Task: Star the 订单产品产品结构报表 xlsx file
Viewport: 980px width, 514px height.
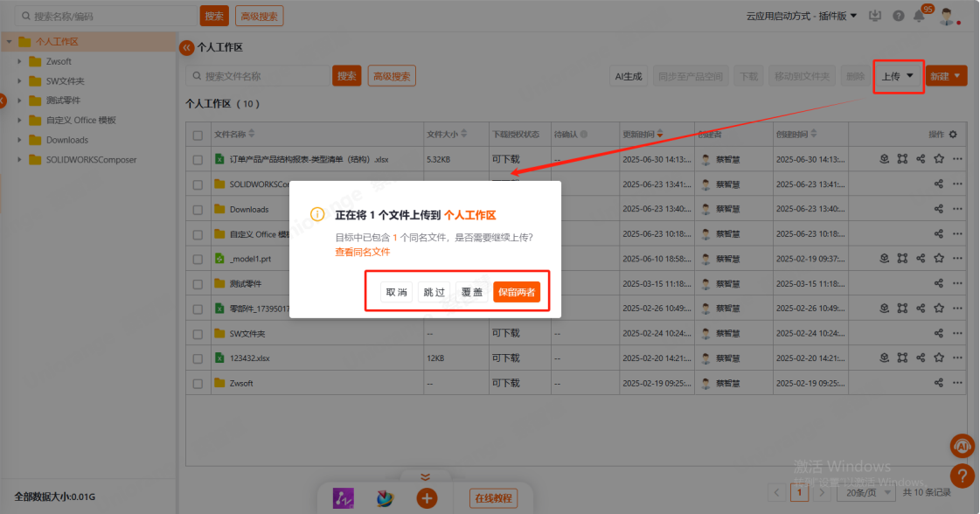Action: (x=939, y=159)
